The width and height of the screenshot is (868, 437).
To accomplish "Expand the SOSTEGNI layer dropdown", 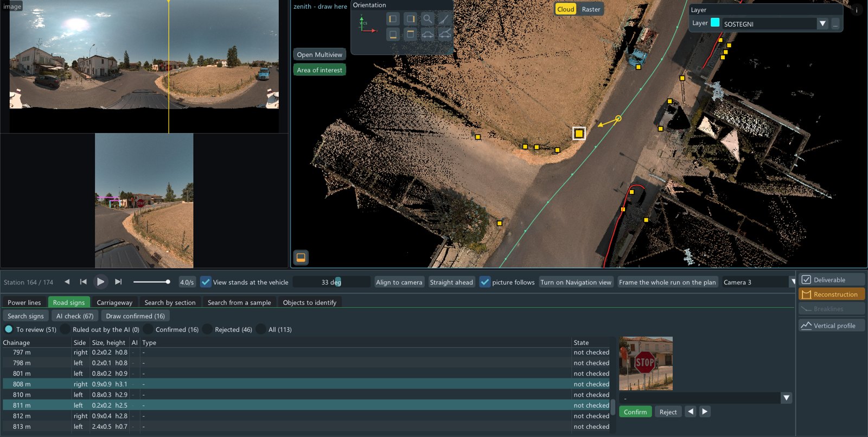I will (x=822, y=24).
